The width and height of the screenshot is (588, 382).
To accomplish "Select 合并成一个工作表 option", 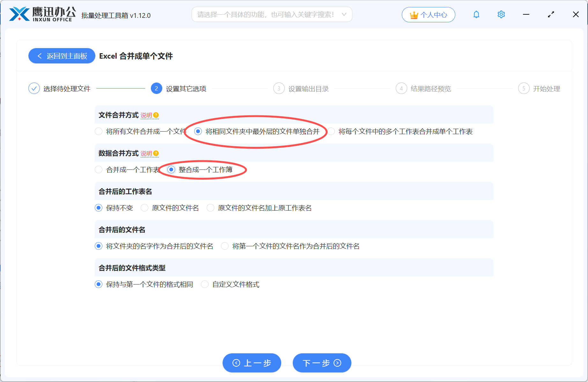I will point(99,169).
